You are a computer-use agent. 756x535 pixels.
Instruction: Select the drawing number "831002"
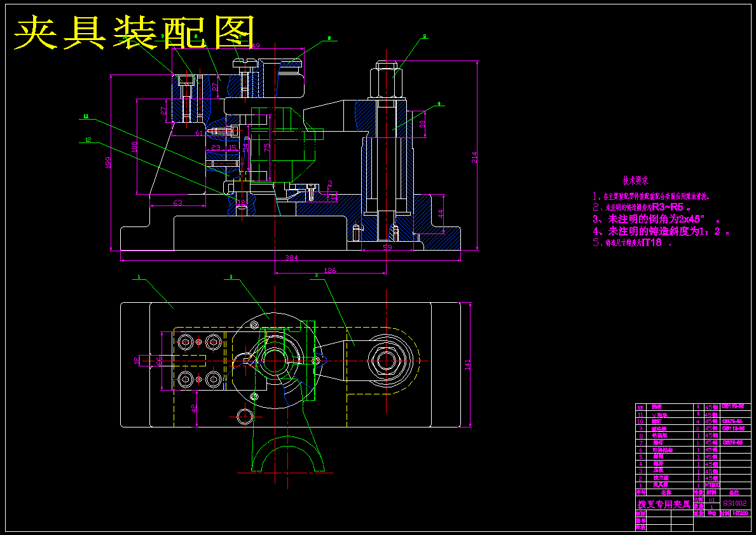click(x=735, y=503)
